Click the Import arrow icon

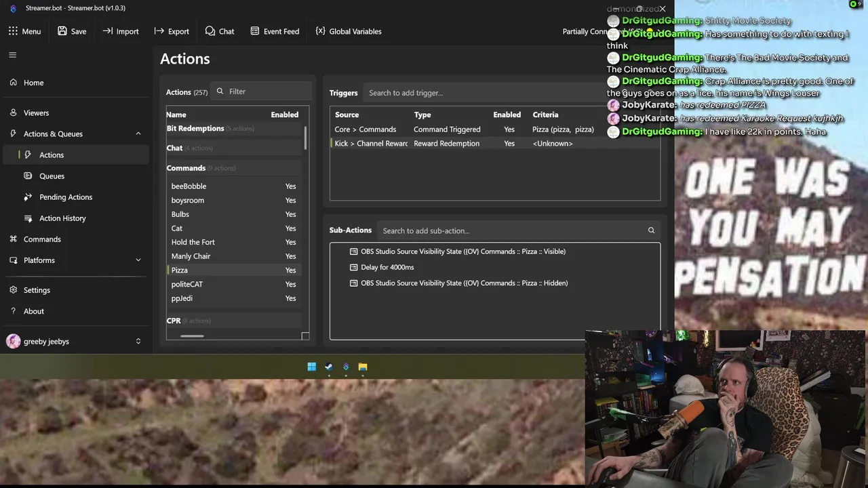tap(108, 31)
